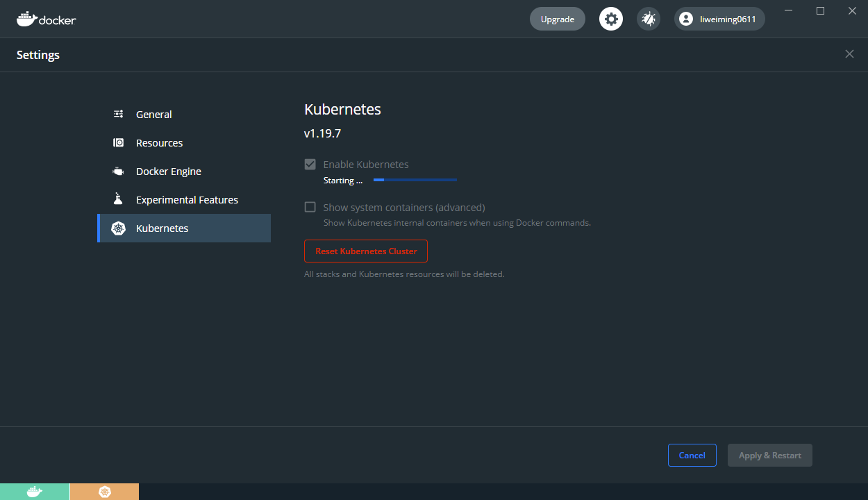The width and height of the screenshot is (868, 500).
Task: Open the Experimental Features settings tab
Action: 187,200
